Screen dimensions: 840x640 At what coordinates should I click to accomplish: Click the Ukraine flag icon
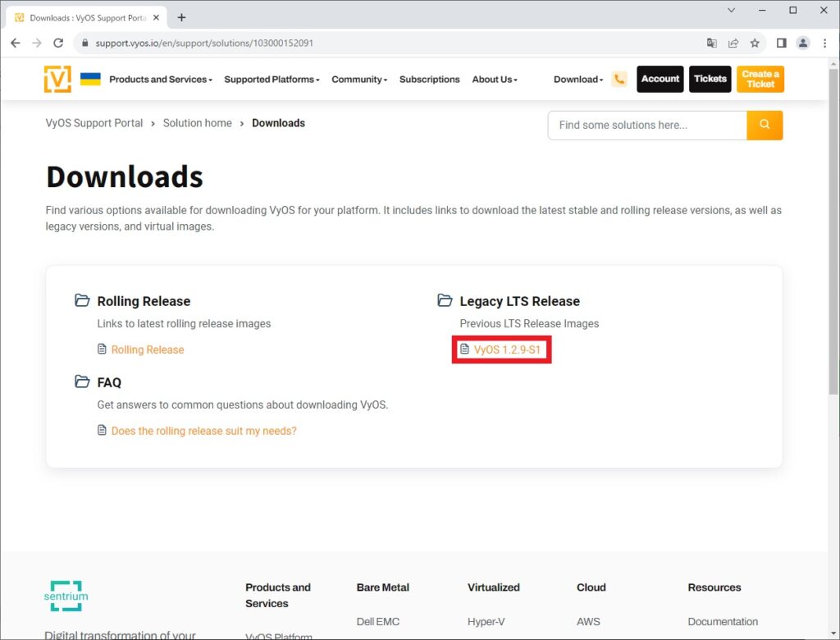90,79
